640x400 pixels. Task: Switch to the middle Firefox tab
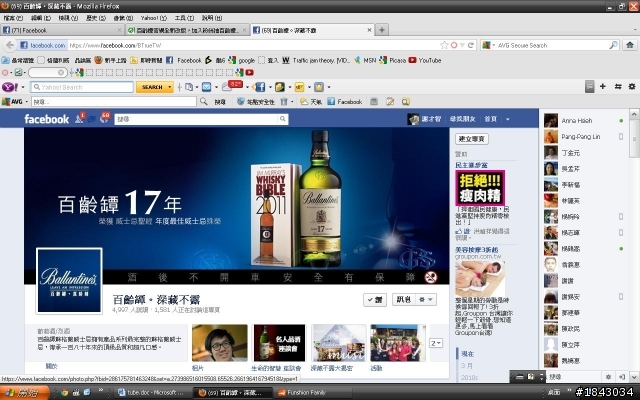[x=187, y=30]
